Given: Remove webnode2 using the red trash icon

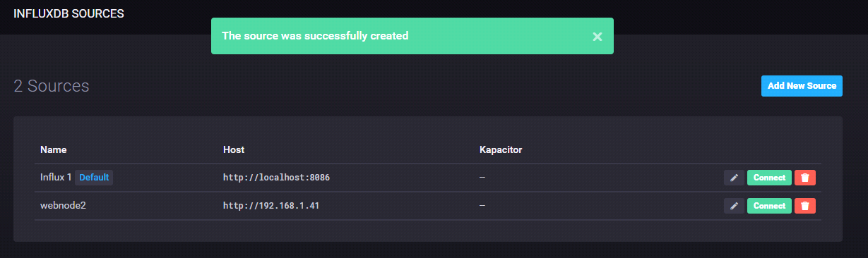Looking at the screenshot, I should pyautogui.click(x=805, y=206).
